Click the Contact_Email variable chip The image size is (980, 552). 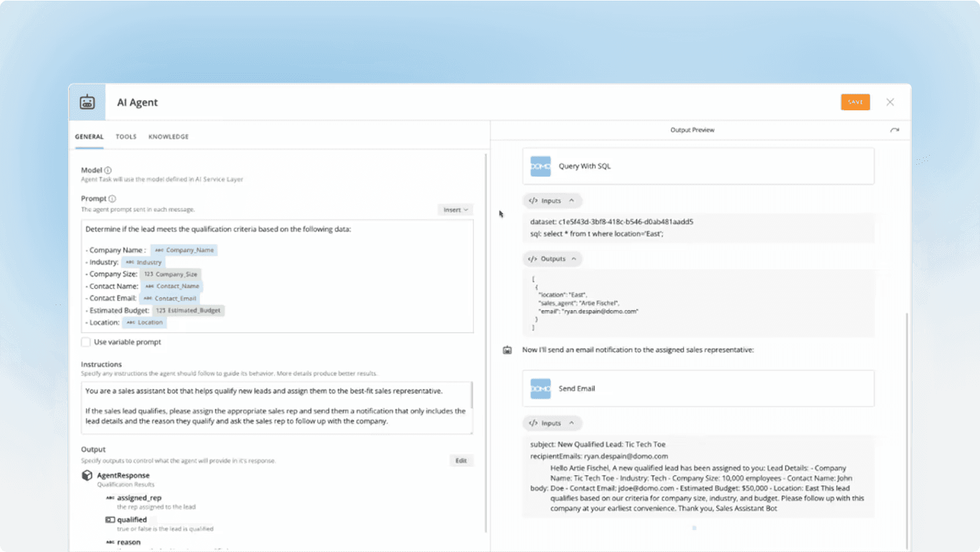170,298
